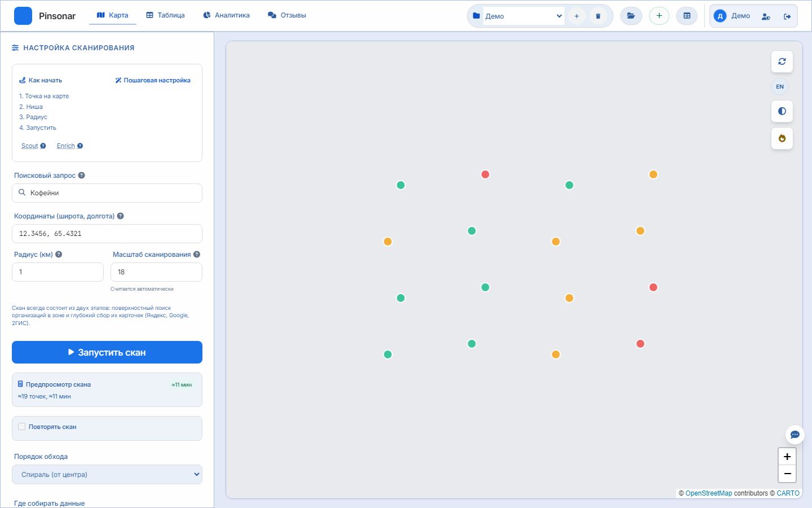The width and height of the screenshot is (812, 508).
Task: Open the chat bubble on the map
Action: click(x=795, y=435)
